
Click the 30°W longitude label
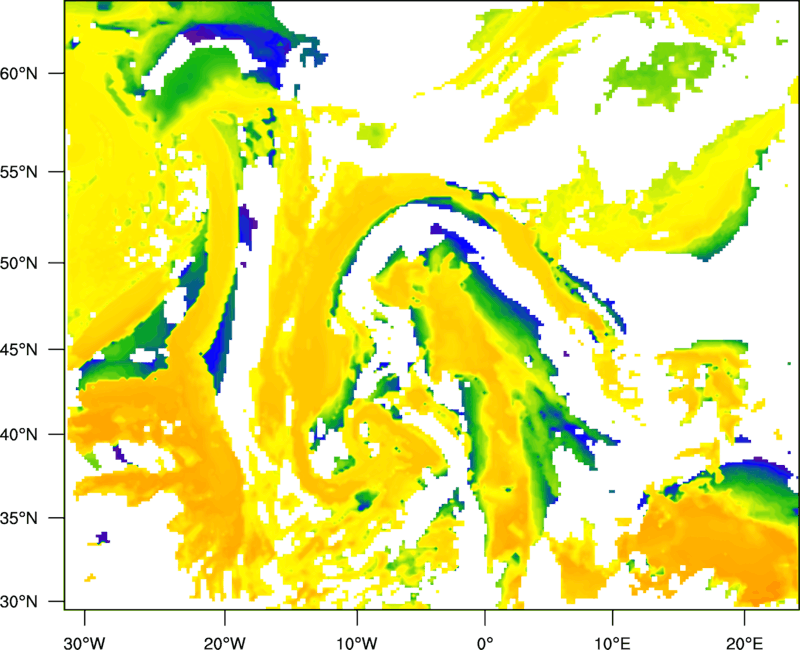(85, 643)
